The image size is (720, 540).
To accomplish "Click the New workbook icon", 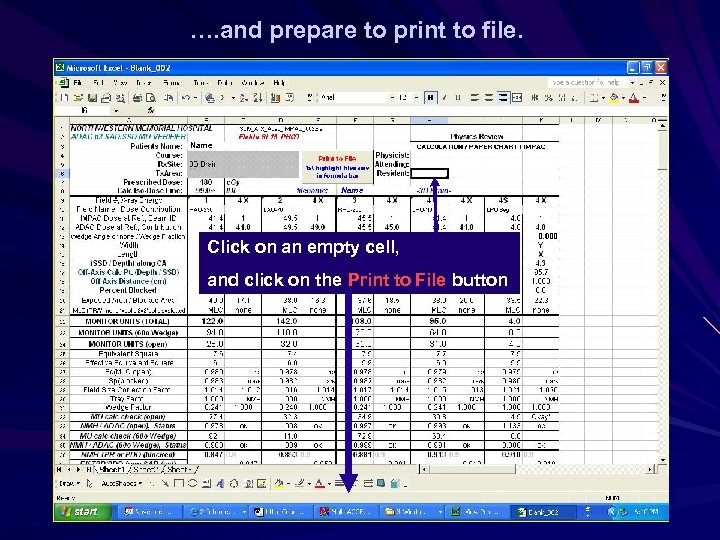I will click(x=64, y=97).
